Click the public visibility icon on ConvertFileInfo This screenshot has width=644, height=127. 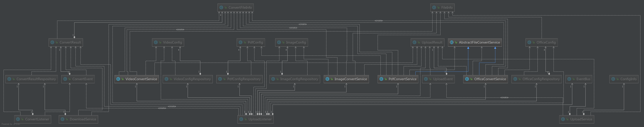(226, 8)
